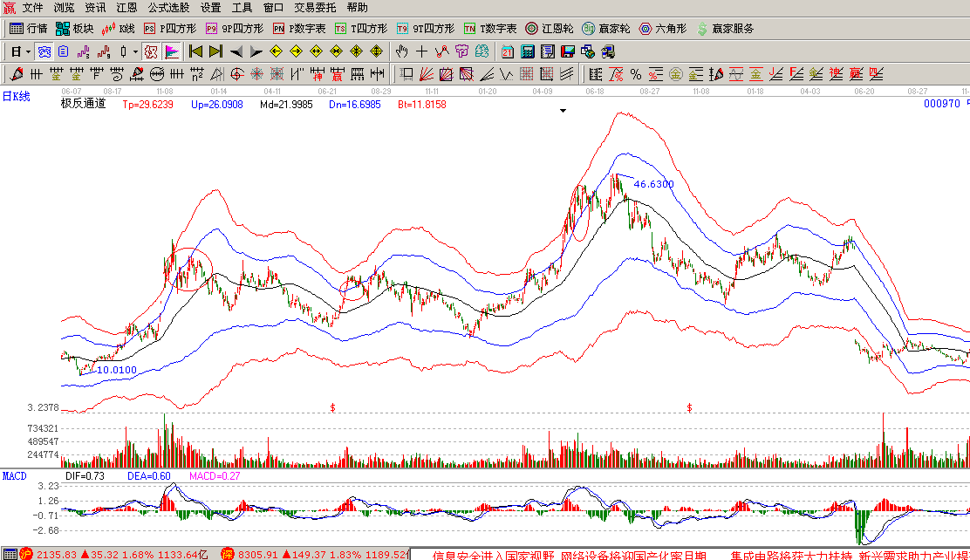This screenshot has height=560, width=970.
Task: Jump to first bar with skip-to-start icon
Action: [x=195, y=51]
